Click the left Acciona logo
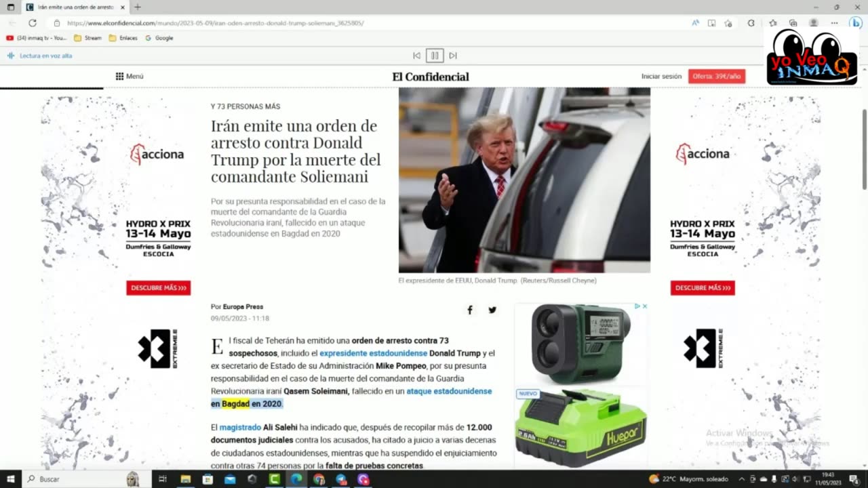Viewport: 868px width, 488px height. (157, 154)
